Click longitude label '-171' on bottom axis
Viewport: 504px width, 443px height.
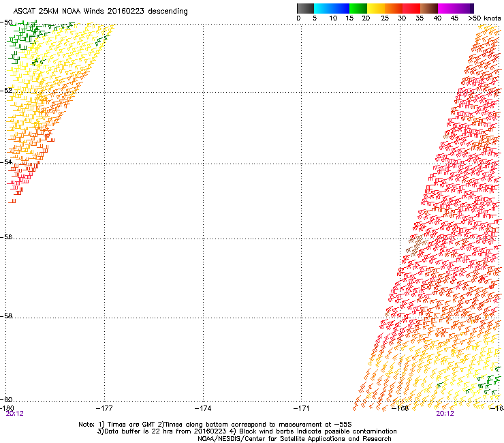(302, 408)
